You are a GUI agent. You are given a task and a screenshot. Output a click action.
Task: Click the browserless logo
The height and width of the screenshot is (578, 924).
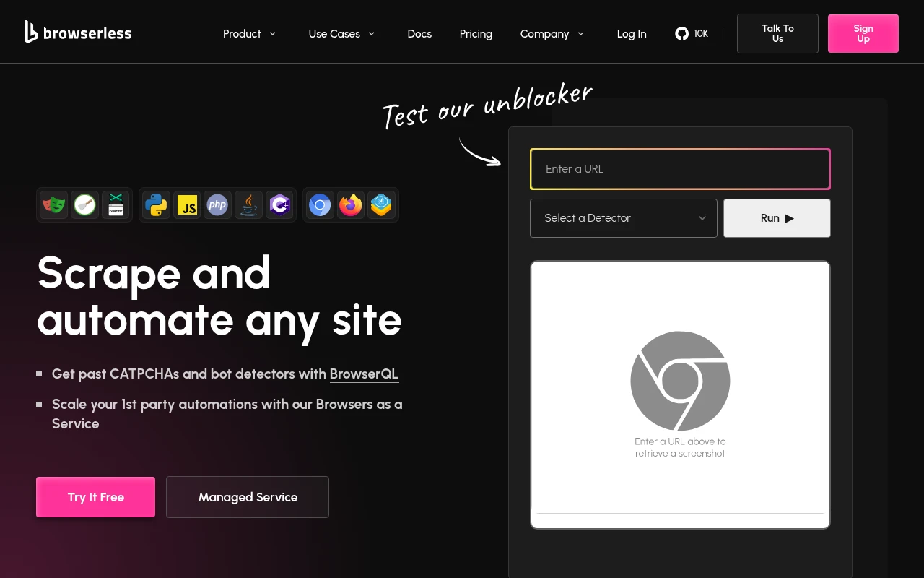click(78, 32)
